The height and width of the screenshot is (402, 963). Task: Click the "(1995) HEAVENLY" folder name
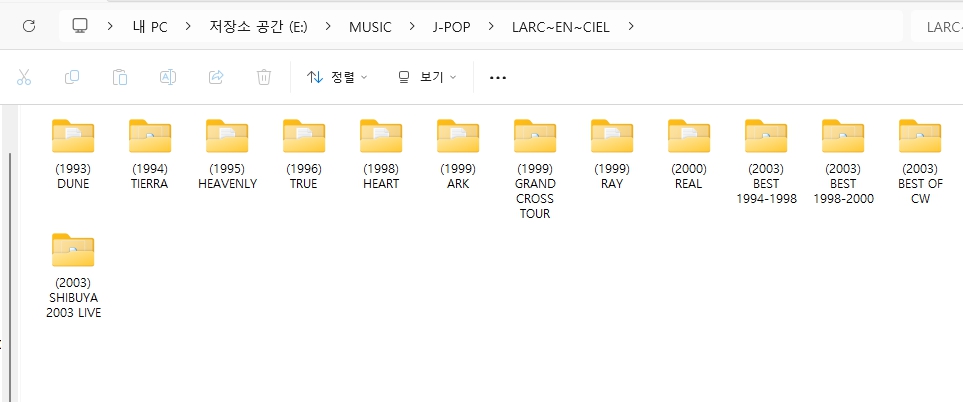[x=227, y=176]
